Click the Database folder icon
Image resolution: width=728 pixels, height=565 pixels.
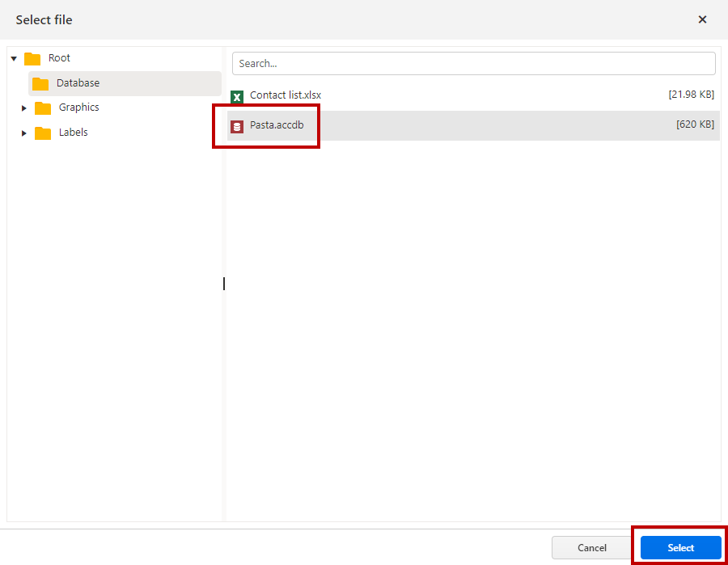tap(40, 83)
